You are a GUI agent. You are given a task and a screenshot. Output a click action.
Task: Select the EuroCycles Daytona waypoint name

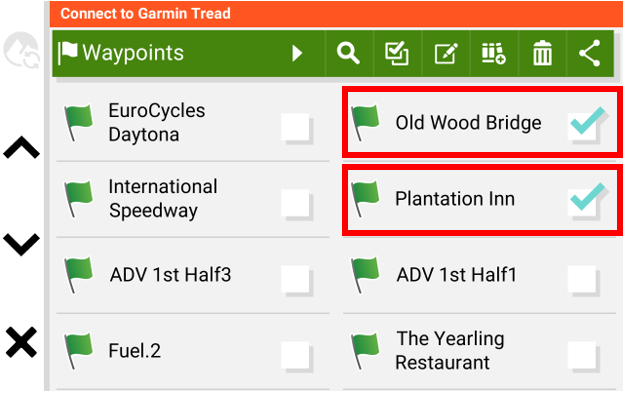157,123
